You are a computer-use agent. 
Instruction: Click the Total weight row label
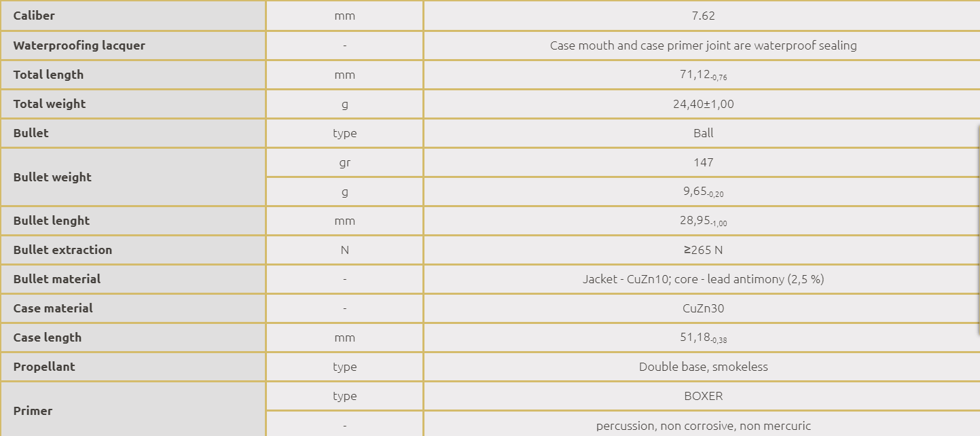point(50,104)
